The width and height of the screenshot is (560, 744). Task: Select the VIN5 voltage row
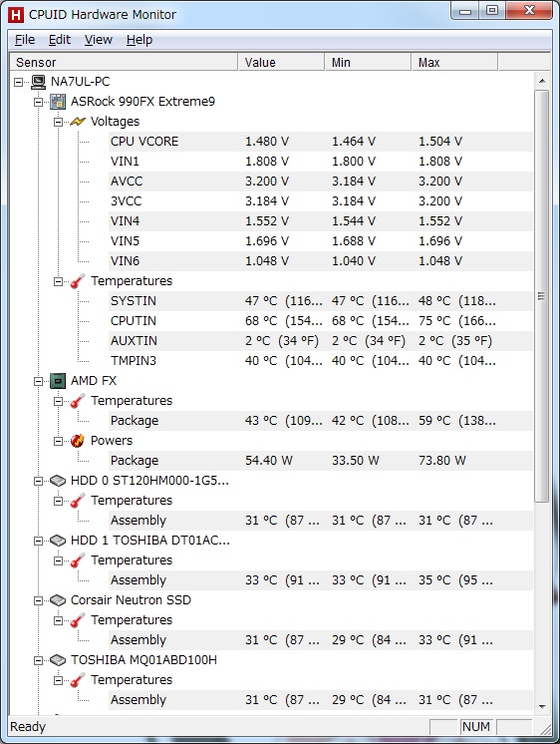pyautogui.click(x=321, y=241)
